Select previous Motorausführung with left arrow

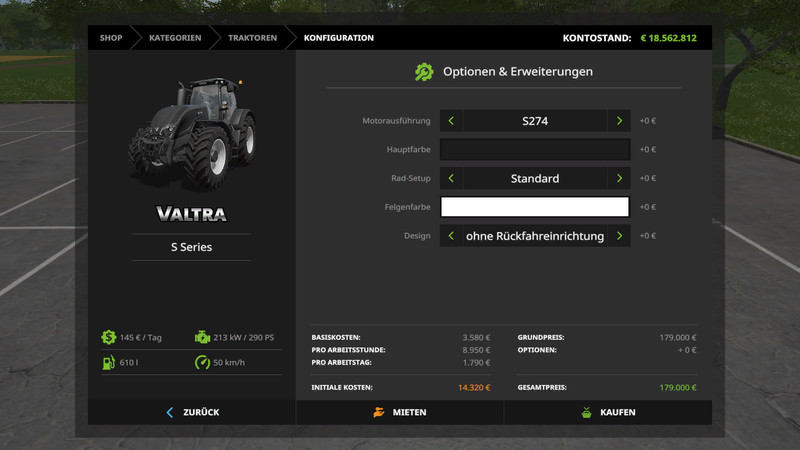(451, 121)
